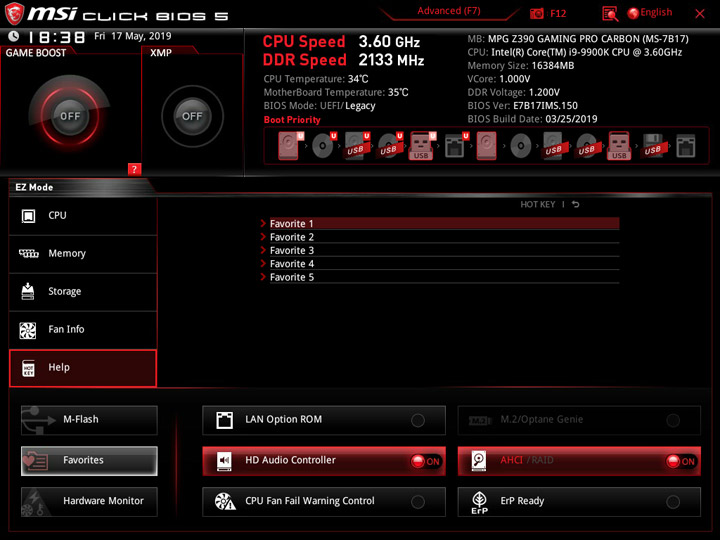Take a screenshot with the F12 camera icon
Screen dimensions: 720x540
537,13
